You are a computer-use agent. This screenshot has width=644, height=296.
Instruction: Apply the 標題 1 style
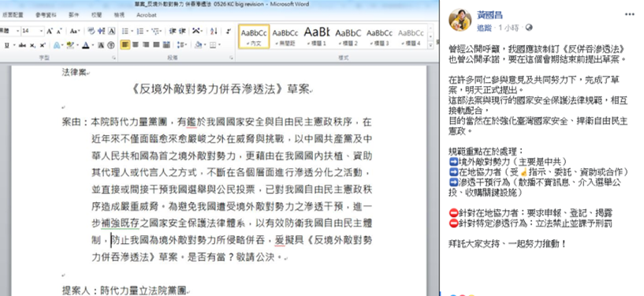tap(317, 36)
